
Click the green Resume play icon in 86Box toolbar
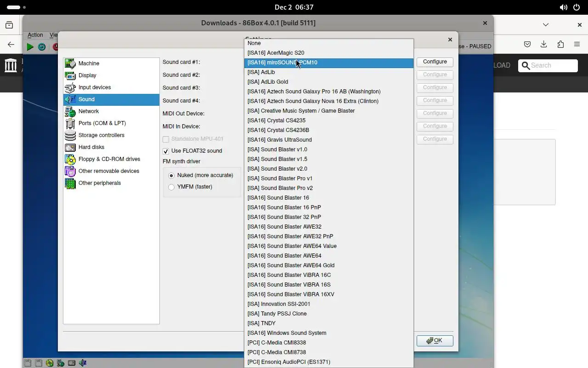point(30,46)
